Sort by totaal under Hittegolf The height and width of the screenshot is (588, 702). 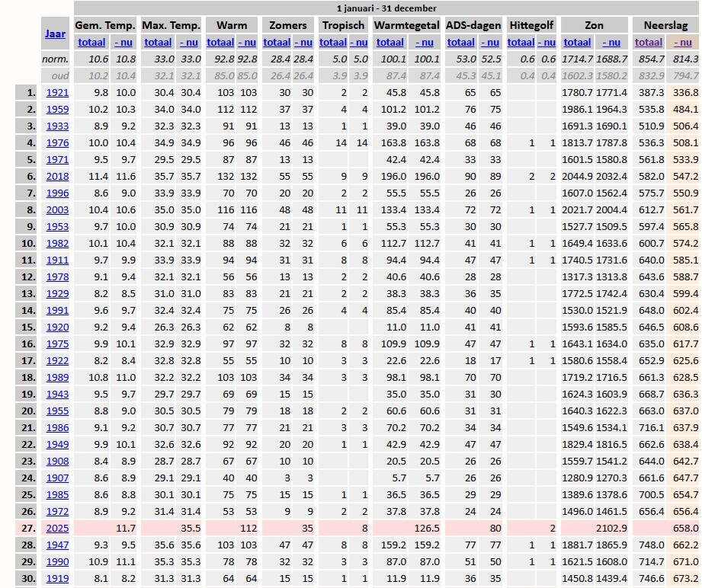(521, 42)
